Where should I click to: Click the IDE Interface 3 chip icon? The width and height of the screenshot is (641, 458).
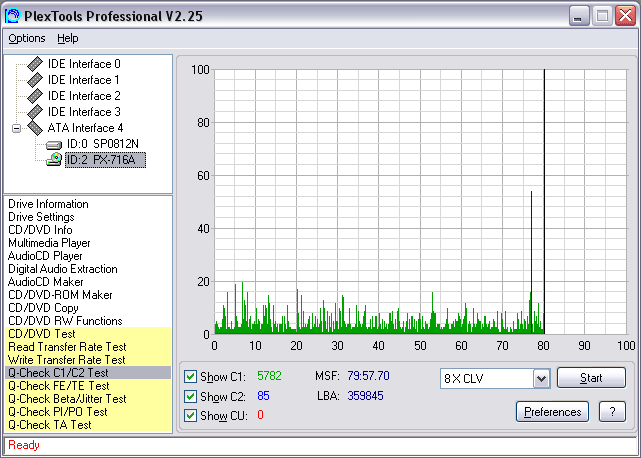[x=35, y=112]
